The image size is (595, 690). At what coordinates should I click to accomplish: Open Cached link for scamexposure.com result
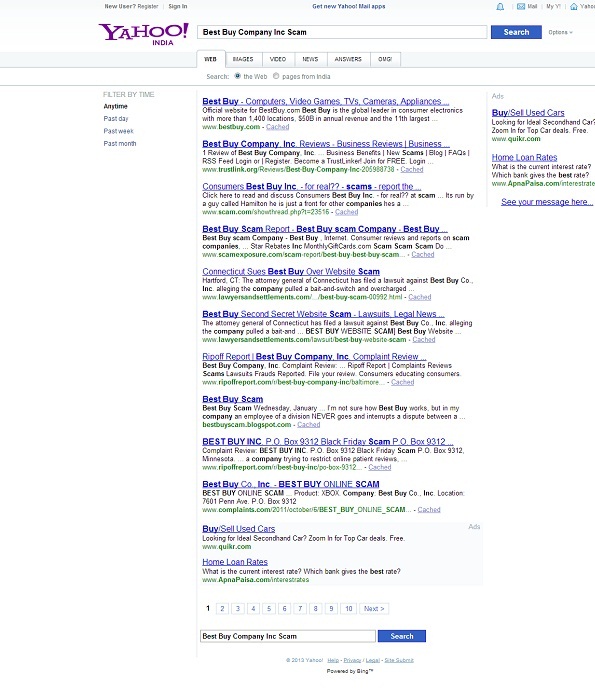coord(422,255)
